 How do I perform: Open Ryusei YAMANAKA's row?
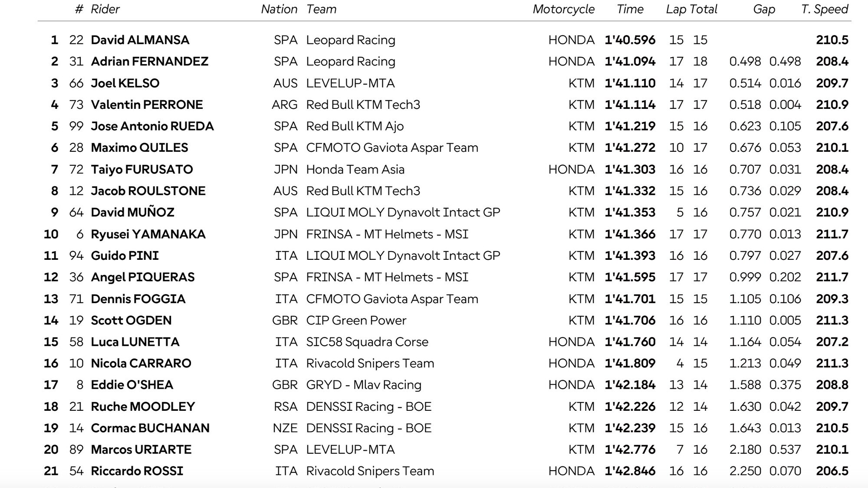[x=148, y=234]
